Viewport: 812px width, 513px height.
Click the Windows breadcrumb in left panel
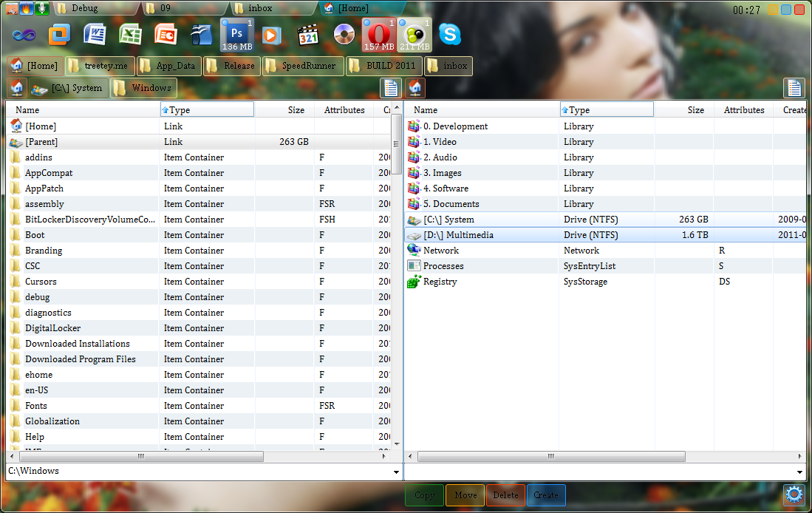[144, 88]
